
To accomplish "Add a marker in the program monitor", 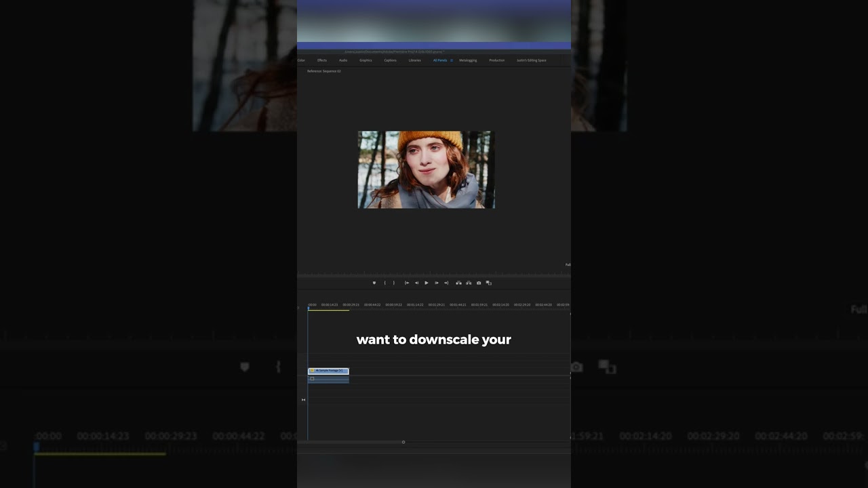I will tap(374, 283).
